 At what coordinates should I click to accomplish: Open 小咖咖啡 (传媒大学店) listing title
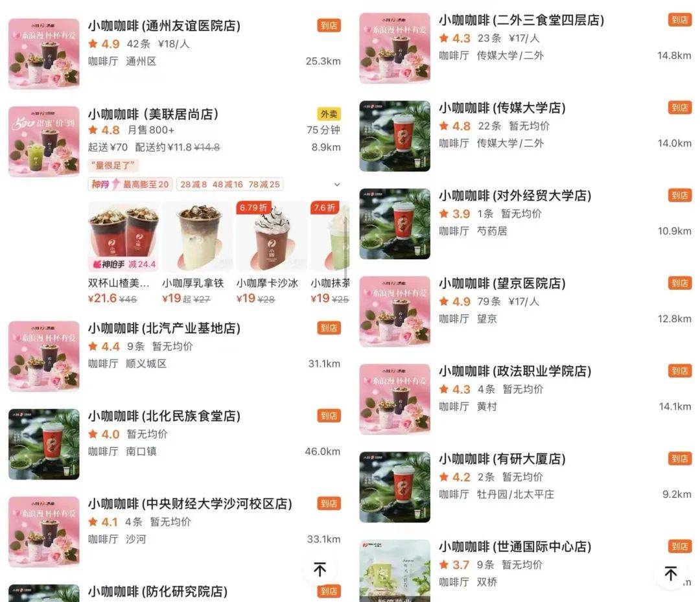[502, 108]
